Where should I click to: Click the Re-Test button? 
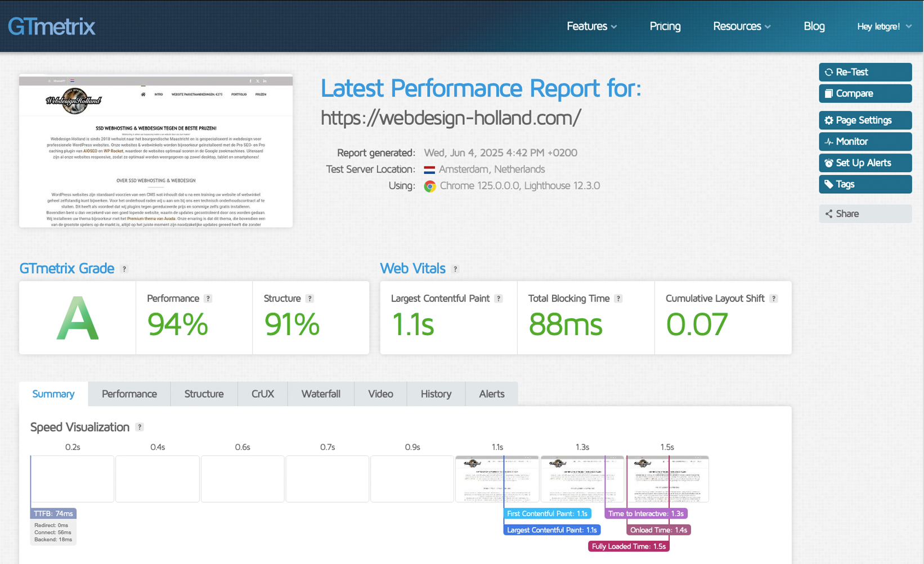pos(865,72)
